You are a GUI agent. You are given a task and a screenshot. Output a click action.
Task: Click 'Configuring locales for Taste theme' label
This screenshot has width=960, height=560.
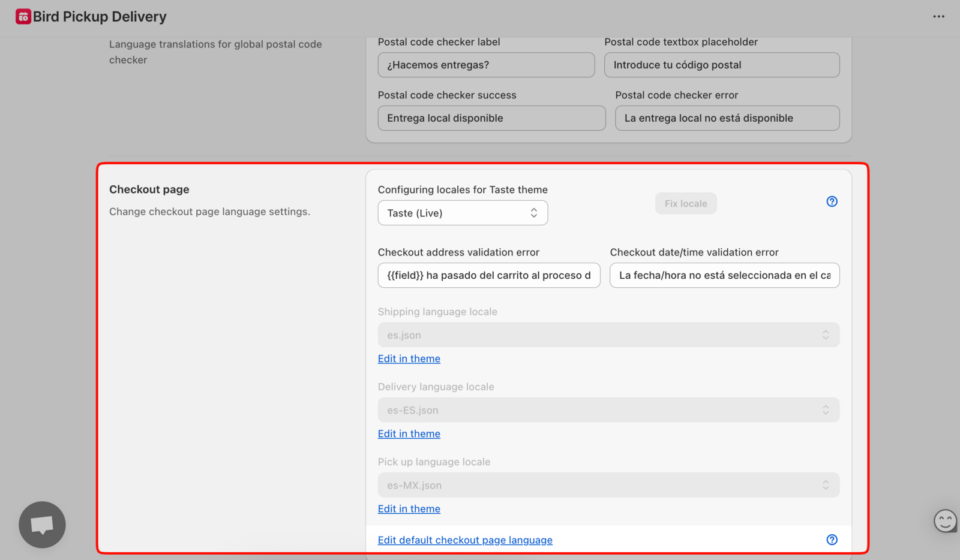(463, 189)
